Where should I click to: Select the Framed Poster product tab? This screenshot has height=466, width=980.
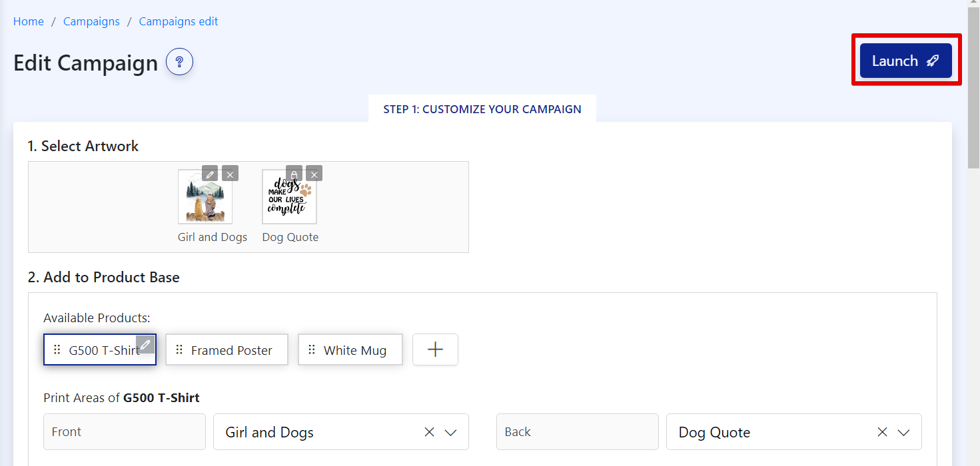pos(231,350)
